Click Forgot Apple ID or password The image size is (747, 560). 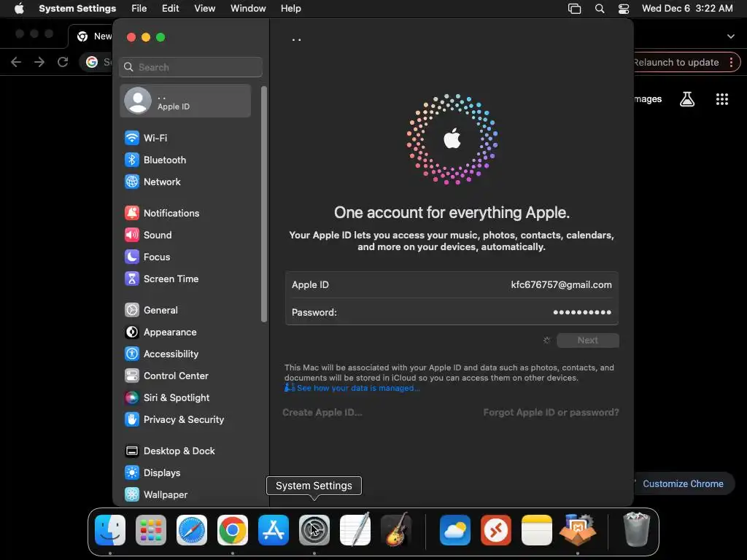click(x=551, y=413)
